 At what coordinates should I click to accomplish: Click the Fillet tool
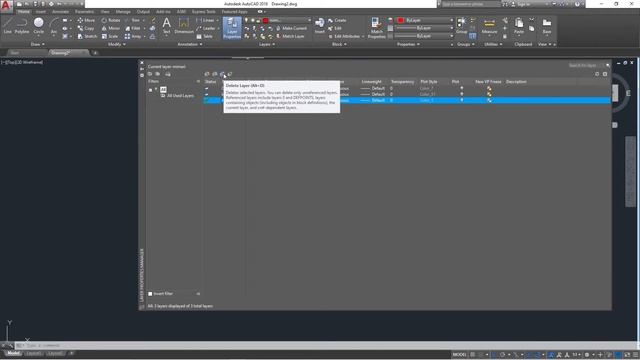tap(133, 28)
